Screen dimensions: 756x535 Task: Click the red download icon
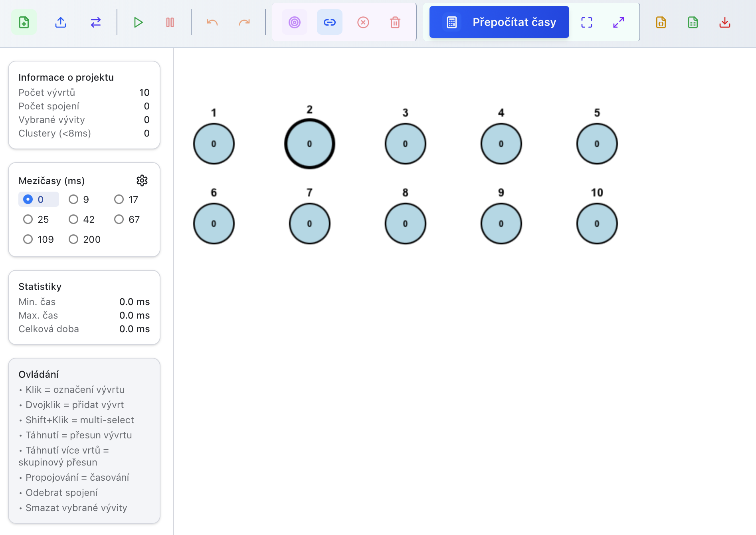click(725, 22)
